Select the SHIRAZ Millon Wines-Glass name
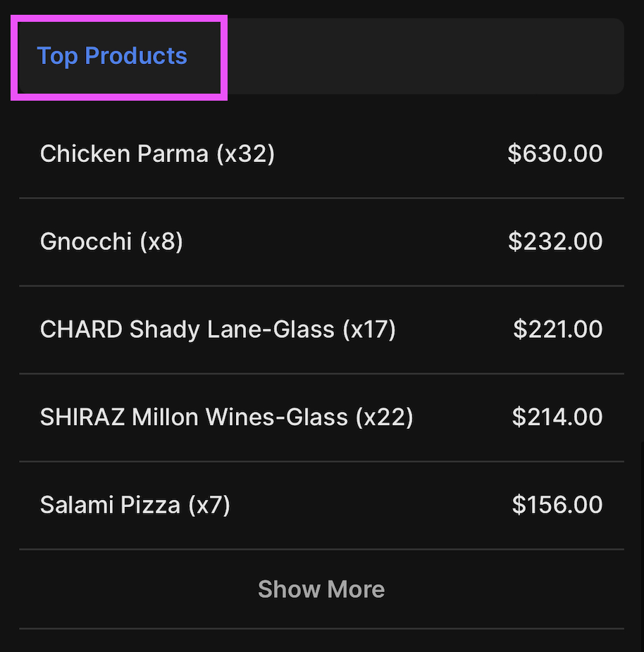The height and width of the screenshot is (652, 644). click(x=194, y=418)
